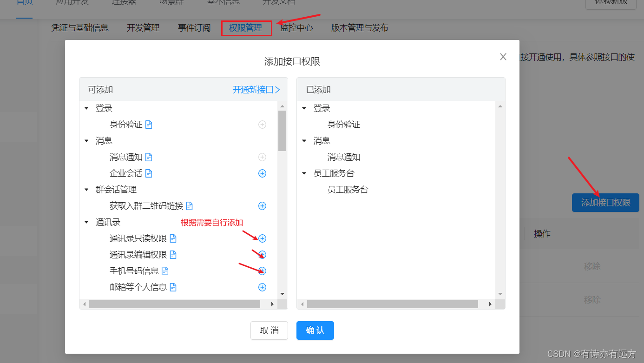Add 手机号码信息 with its plus icon

pyautogui.click(x=262, y=271)
